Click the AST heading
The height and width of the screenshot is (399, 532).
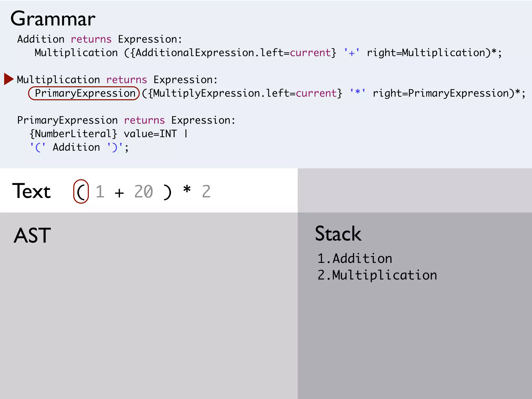click(32, 235)
